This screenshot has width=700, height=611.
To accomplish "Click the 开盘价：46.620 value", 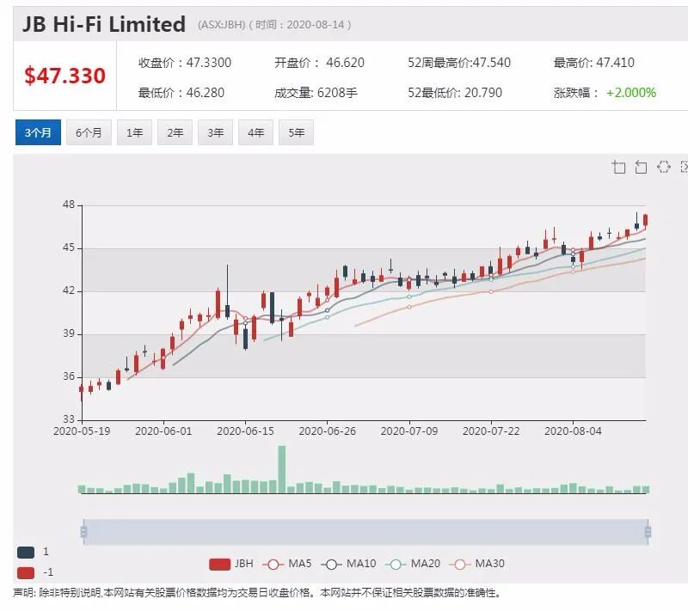I will (319, 63).
